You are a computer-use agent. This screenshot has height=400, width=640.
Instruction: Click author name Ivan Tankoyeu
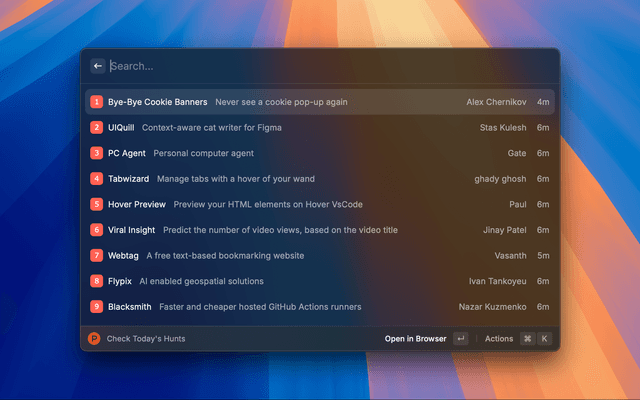click(x=497, y=281)
